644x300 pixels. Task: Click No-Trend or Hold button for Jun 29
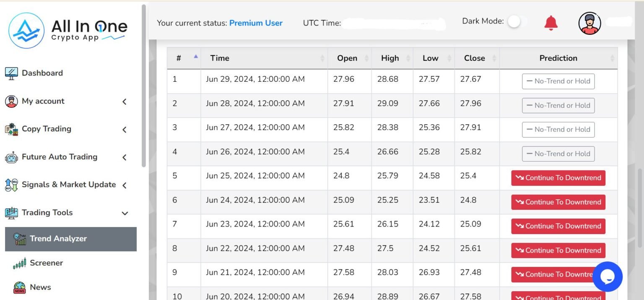(558, 81)
